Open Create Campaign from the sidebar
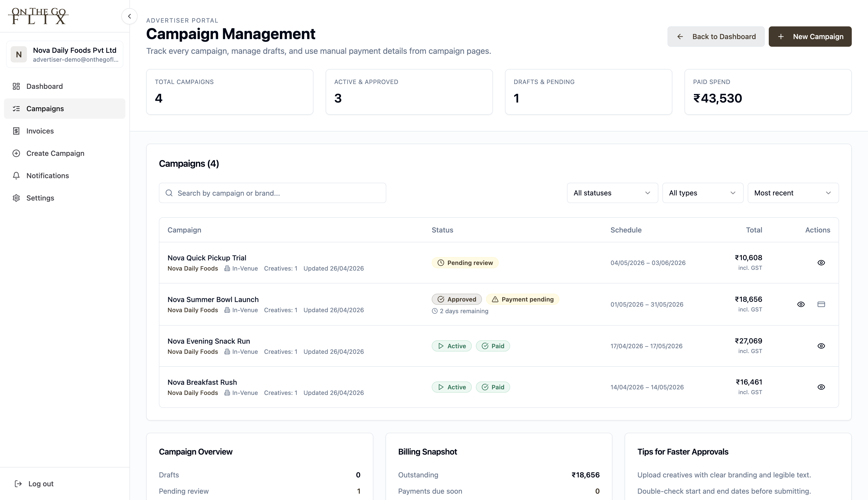The image size is (868, 500). [x=64, y=153]
